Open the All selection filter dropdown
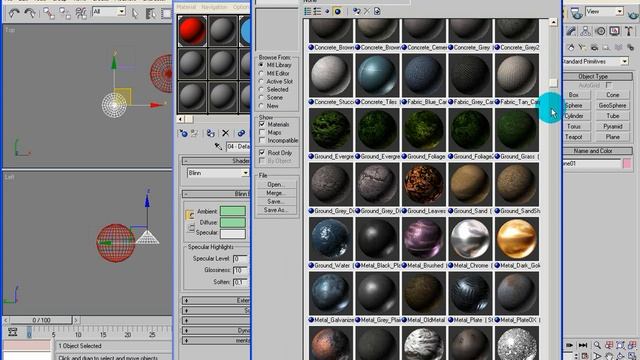The image size is (640, 360). tap(109, 12)
